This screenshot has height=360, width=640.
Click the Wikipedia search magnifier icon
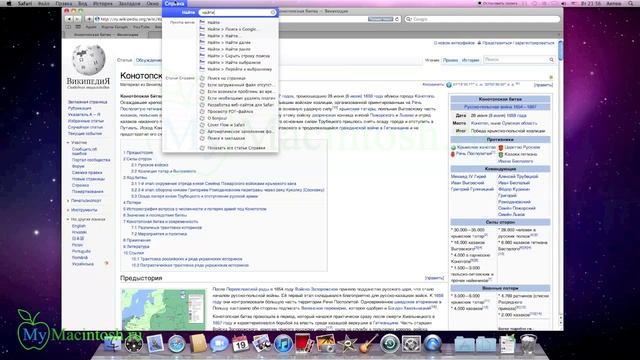coord(551,60)
